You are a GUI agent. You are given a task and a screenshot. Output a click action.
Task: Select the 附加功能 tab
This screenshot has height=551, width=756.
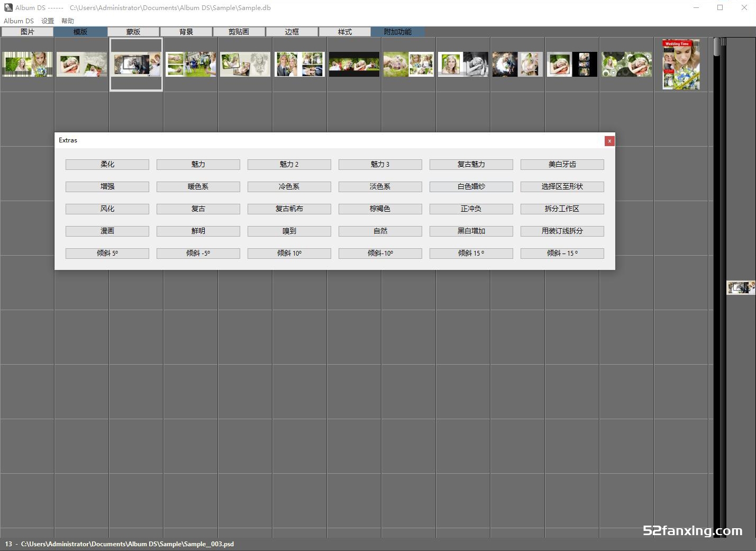point(398,32)
